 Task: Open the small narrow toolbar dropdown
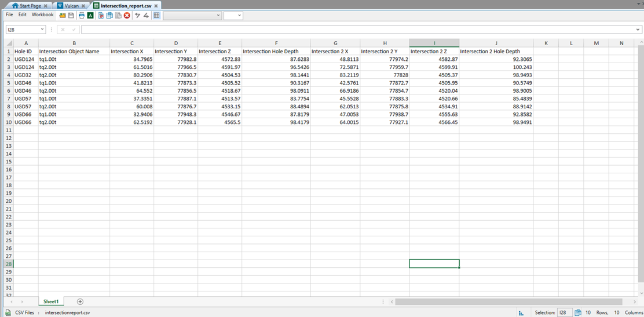coord(233,16)
